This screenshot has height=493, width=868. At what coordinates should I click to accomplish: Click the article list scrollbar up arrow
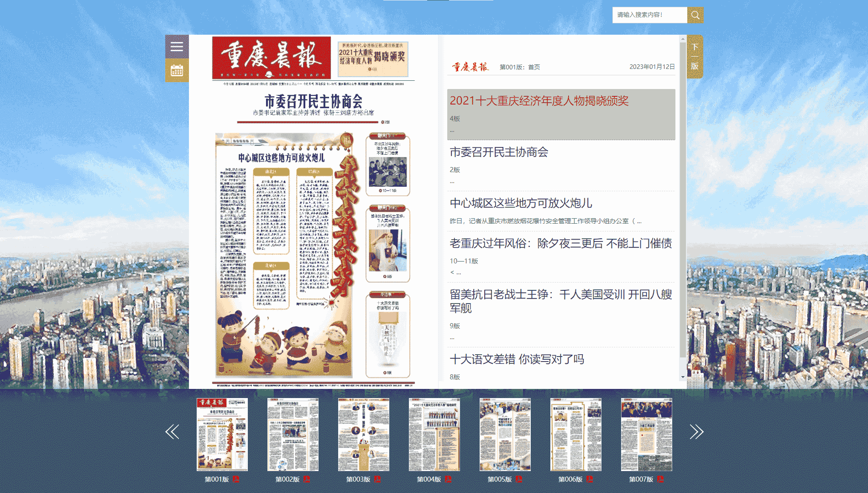tap(683, 39)
